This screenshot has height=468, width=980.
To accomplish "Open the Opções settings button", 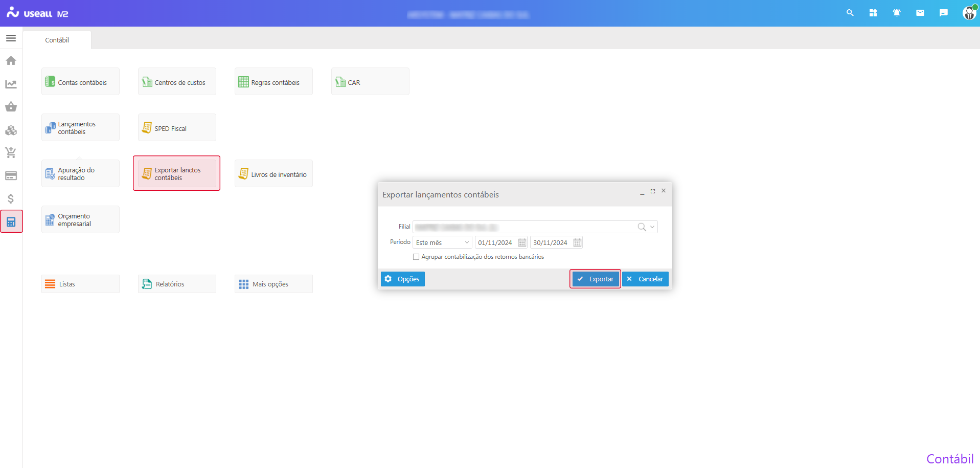I will (403, 279).
